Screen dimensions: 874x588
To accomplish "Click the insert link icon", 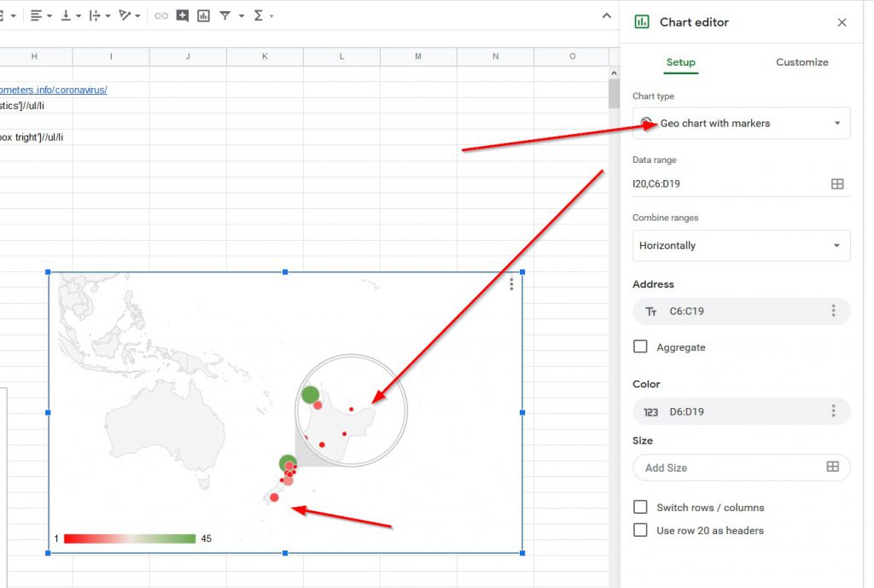I will click(161, 15).
